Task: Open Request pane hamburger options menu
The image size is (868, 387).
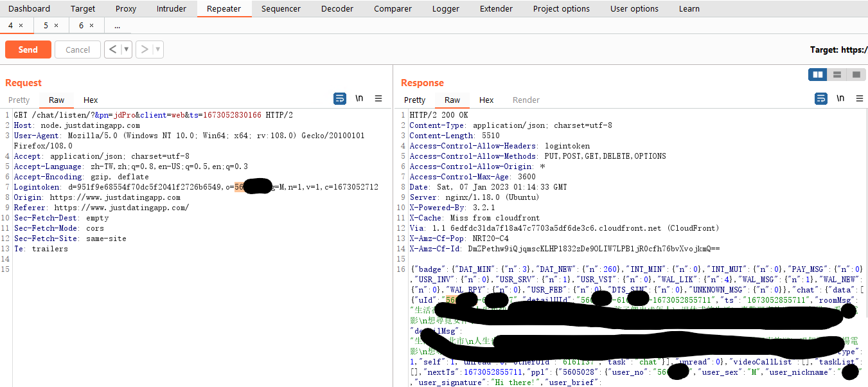Action: [378, 98]
